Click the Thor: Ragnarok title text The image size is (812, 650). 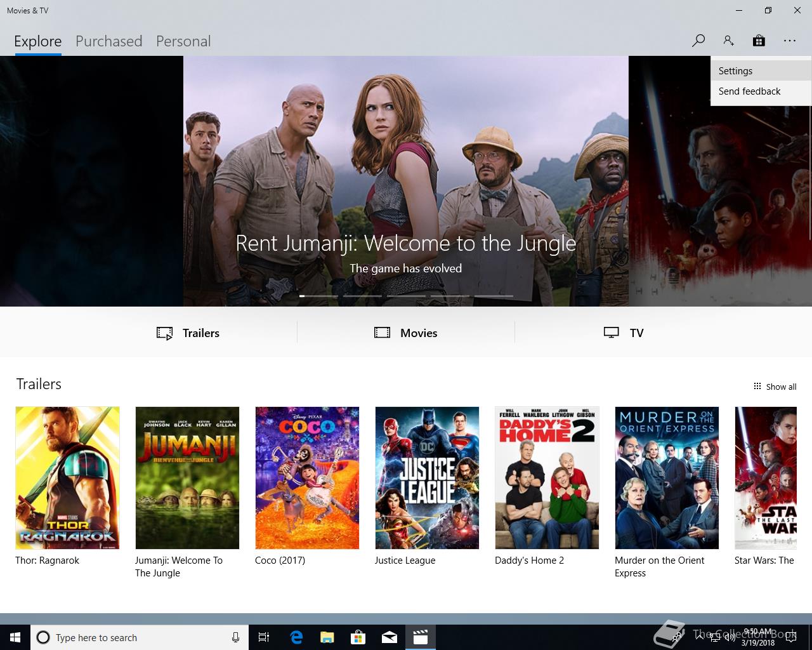pos(47,560)
